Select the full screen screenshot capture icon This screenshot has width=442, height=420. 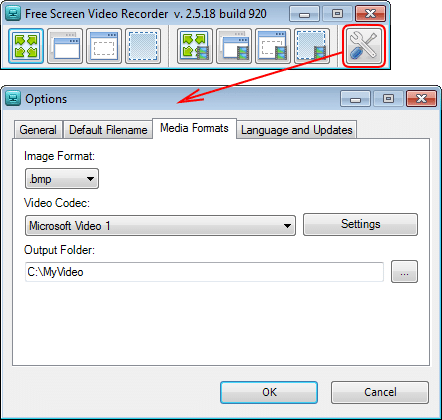26,46
